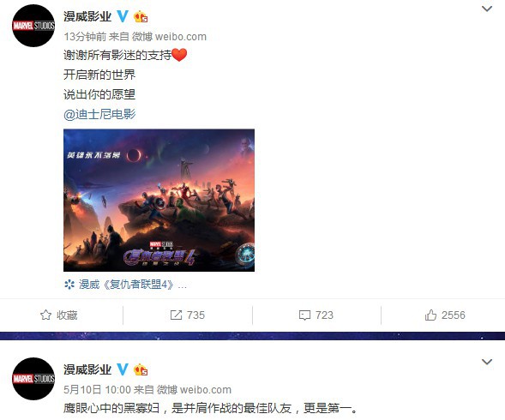Click the blue verified V badge on the first post
The height and width of the screenshot is (420, 505).
point(123,16)
